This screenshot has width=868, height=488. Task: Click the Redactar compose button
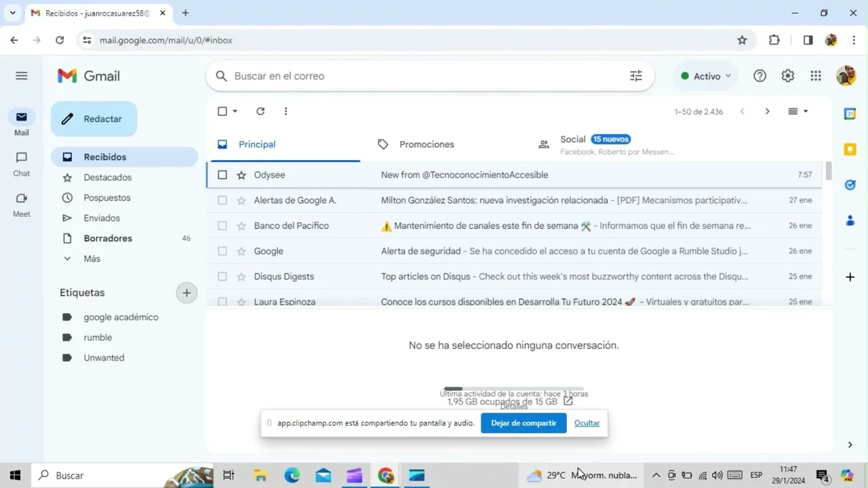click(x=94, y=119)
